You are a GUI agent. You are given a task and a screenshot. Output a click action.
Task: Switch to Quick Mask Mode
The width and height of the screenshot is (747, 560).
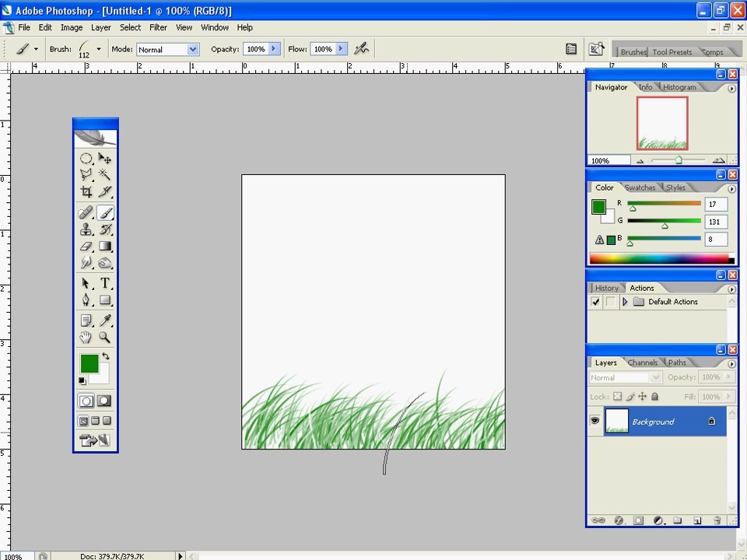click(104, 401)
